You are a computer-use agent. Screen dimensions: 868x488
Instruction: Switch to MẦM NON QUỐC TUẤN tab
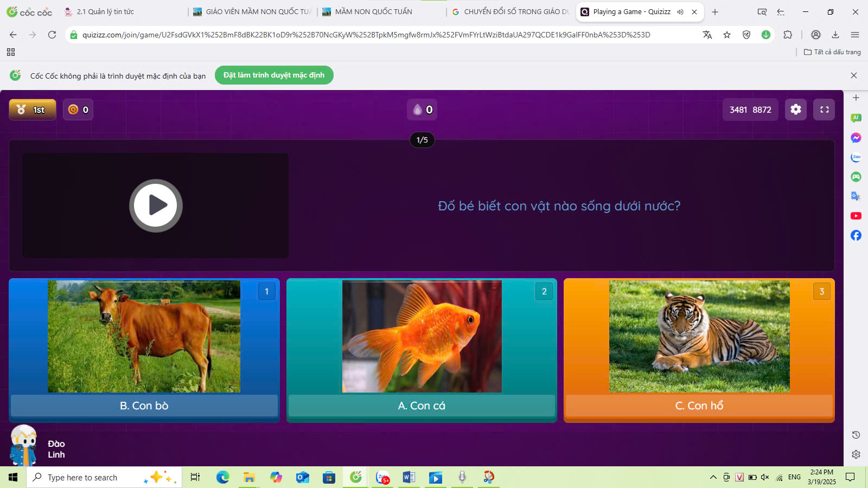[373, 12]
